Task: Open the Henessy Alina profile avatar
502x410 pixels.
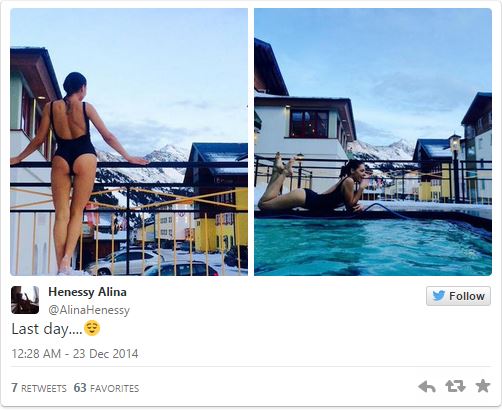Action: pyautogui.click(x=25, y=300)
